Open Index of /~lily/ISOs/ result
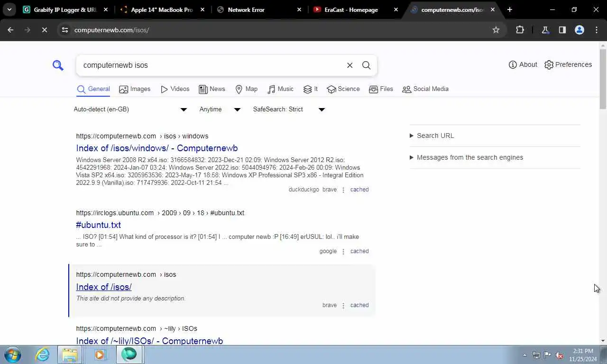Screen dimensions: 607x364 tap(149, 341)
